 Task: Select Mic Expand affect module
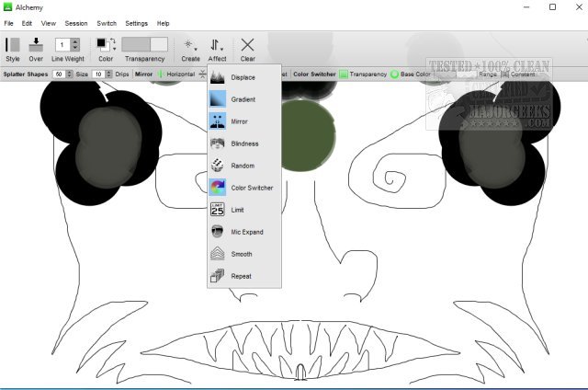click(244, 232)
